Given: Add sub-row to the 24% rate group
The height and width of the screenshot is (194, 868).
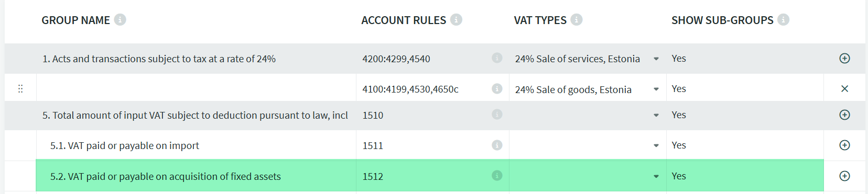Looking at the screenshot, I should pyautogui.click(x=844, y=59).
